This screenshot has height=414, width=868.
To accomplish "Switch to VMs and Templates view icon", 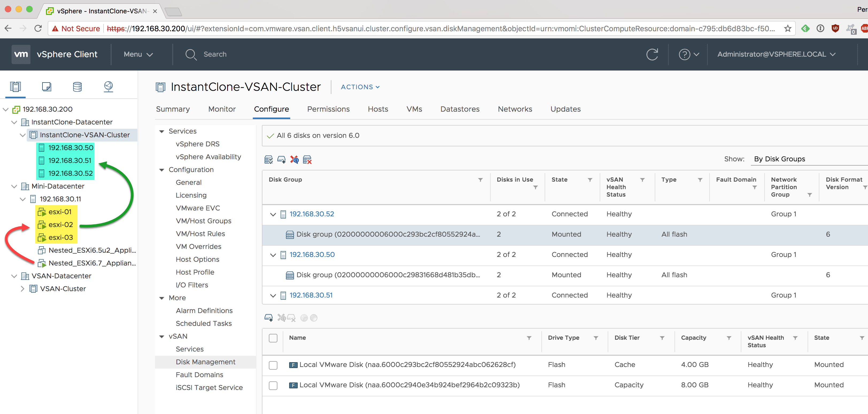I will [x=46, y=87].
